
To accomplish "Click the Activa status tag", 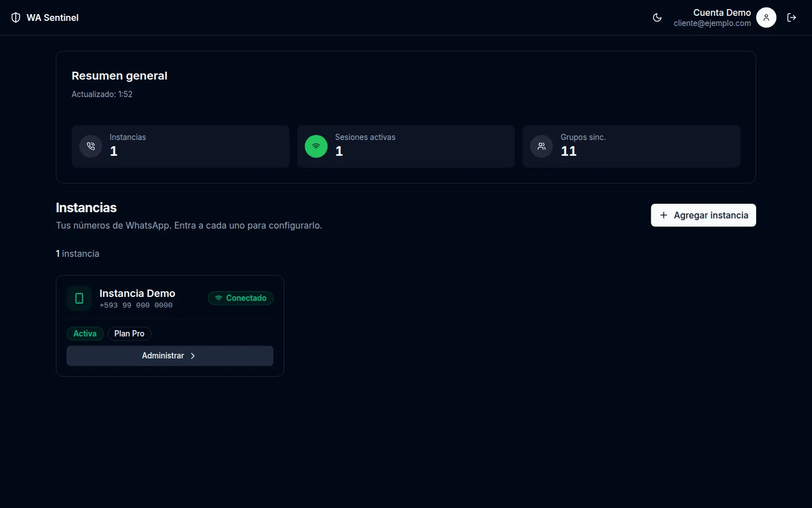I will click(85, 334).
